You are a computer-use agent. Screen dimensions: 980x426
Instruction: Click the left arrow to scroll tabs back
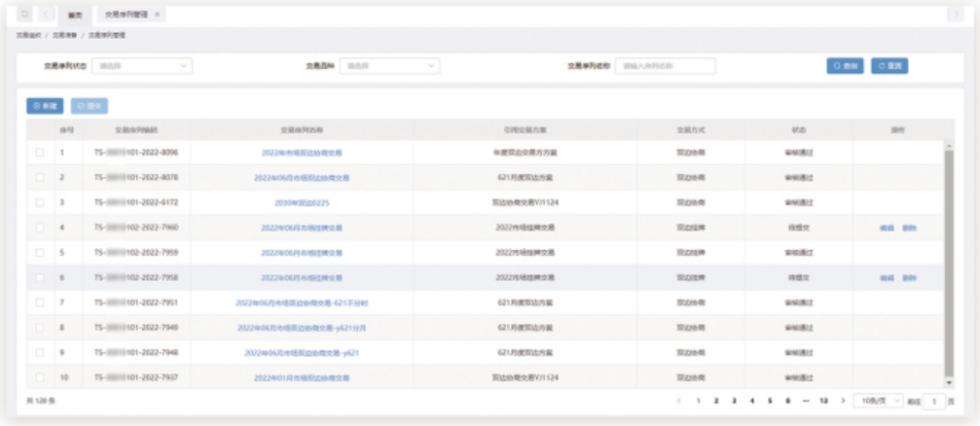click(46, 15)
